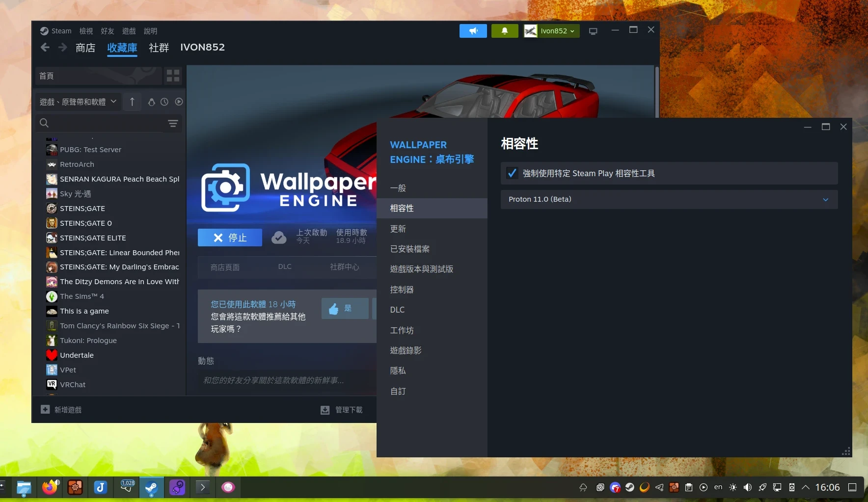Viewport: 868px width, 502px height.
Task: Open the Proton 11.0 (Beta) dropdown
Action: click(669, 199)
